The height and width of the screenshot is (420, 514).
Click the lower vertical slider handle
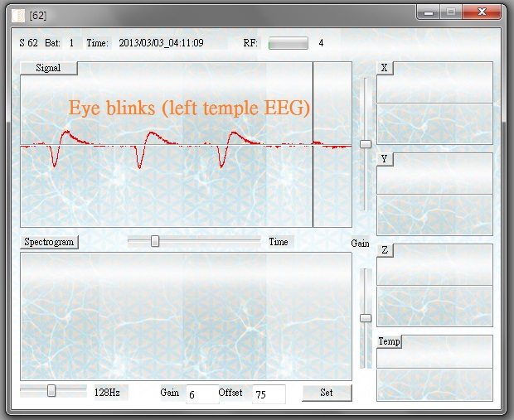pos(366,318)
